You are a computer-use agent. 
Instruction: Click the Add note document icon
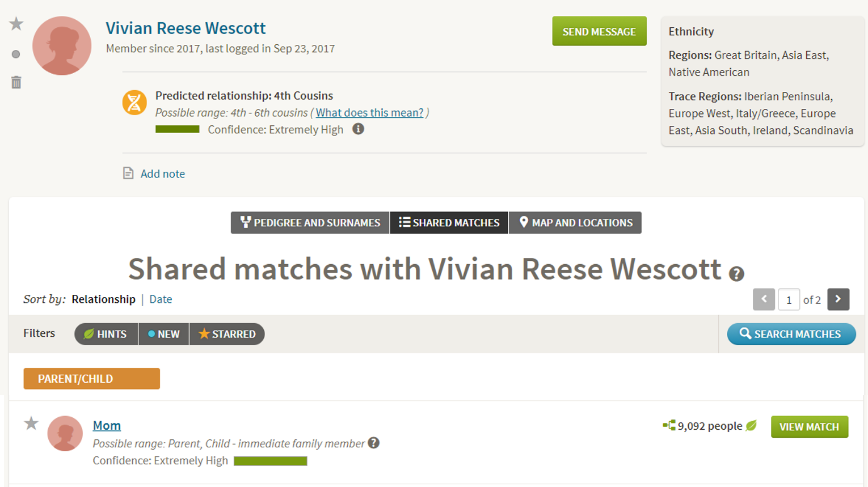coord(128,173)
